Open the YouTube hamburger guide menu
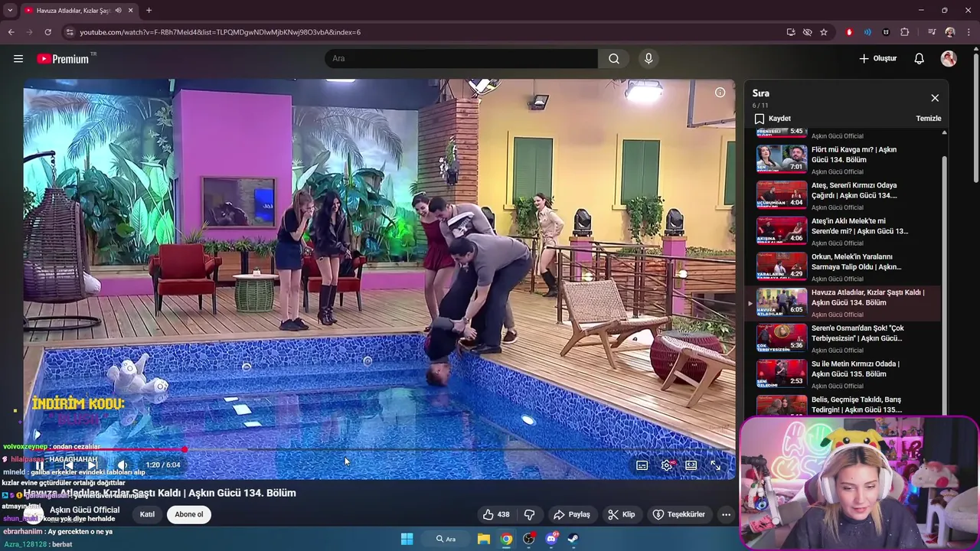 coord(18,58)
